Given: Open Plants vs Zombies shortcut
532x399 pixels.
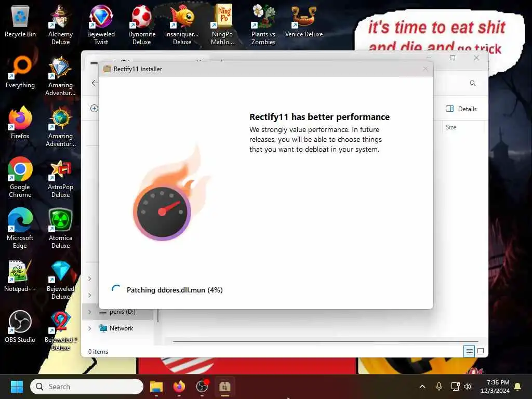Looking at the screenshot, I should pos(263,24).
